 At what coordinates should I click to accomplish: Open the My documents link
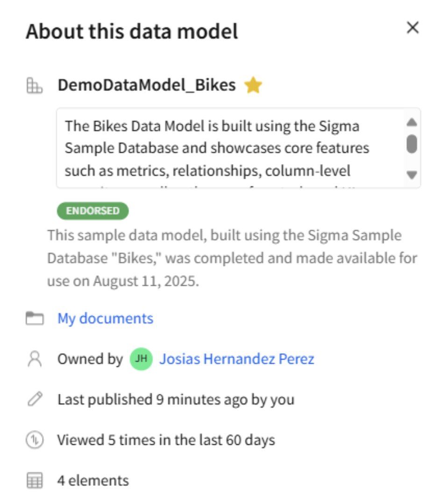click(x=105, y=318)
